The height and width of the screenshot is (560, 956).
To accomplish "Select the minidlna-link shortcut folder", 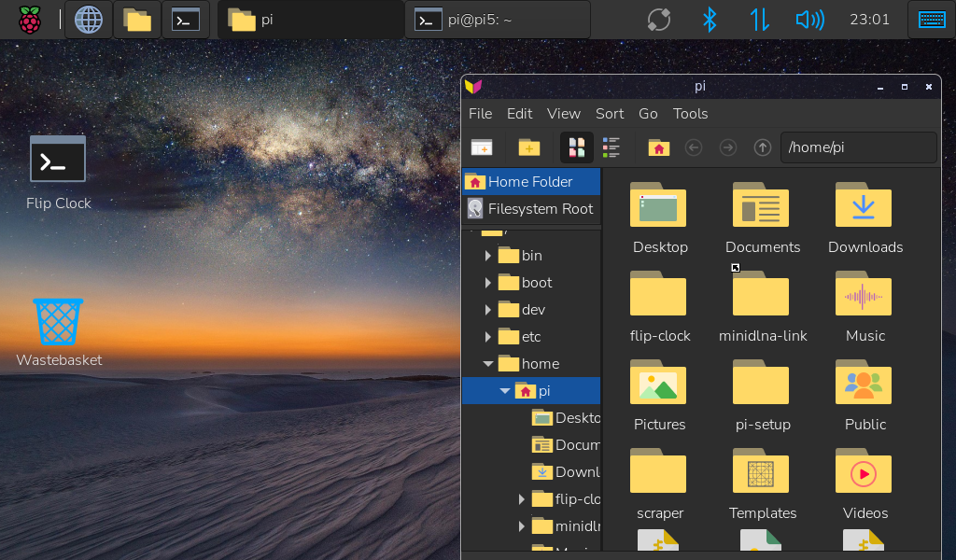I will click(762, 307).
